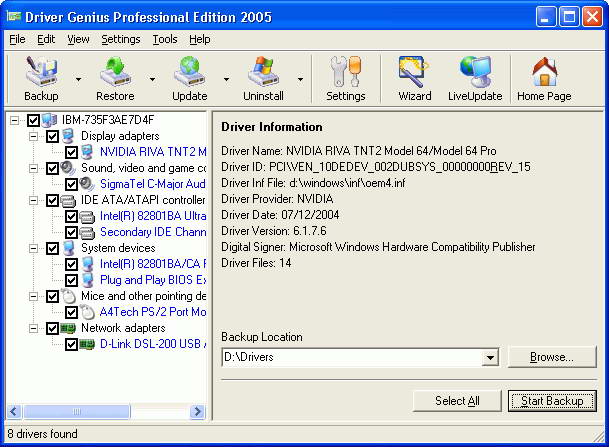Screen dimensions: 609x447
Task: Open the dropdown arrow next to Backup
Action: [78, 80]
